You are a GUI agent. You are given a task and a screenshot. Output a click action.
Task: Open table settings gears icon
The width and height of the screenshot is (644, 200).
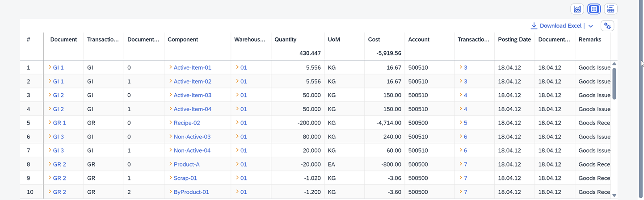click(607, 26)
